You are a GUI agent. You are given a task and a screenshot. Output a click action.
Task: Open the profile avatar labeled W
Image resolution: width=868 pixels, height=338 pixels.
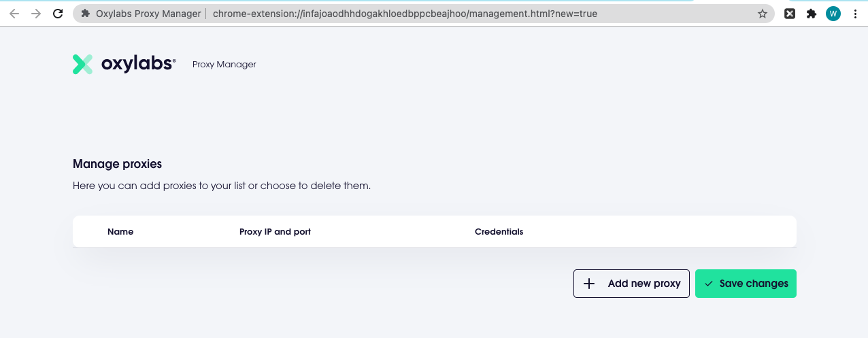[833, 14]
